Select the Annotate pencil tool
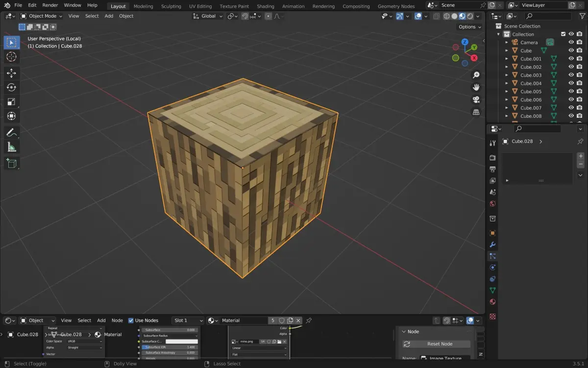This screenshot has width=588, height=368. pos(11,132)
